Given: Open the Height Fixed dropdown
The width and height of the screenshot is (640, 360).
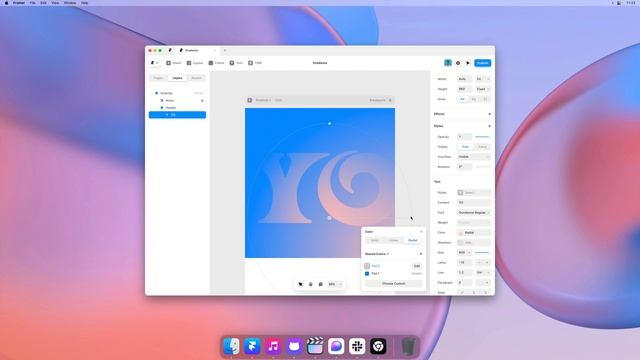Looking at the screenshot, I should pyautogui.click(x=483, y=89).
